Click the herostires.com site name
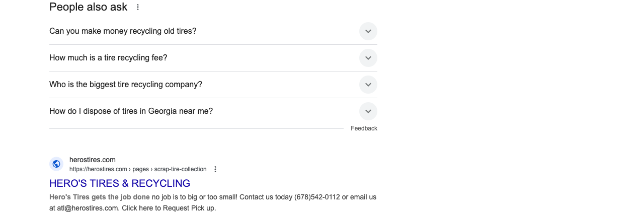 93,160
